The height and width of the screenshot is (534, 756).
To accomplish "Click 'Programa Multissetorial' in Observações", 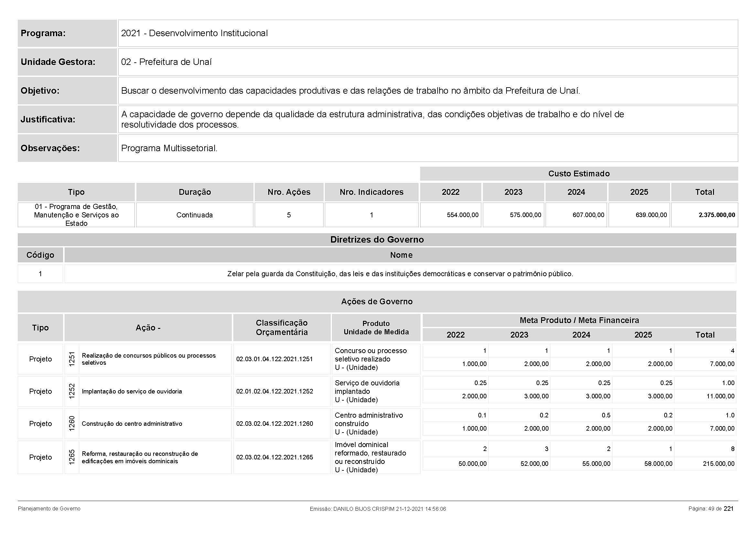I will [x=169, y=148].
